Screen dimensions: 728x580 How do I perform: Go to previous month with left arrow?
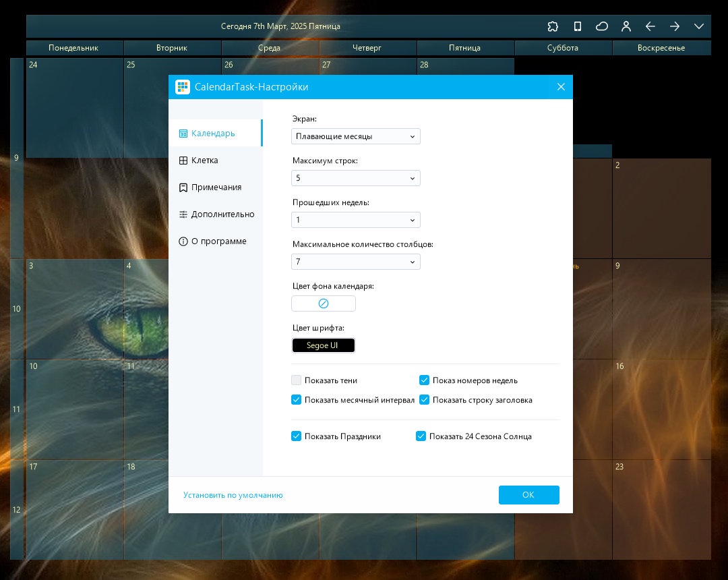pos(650,26)
